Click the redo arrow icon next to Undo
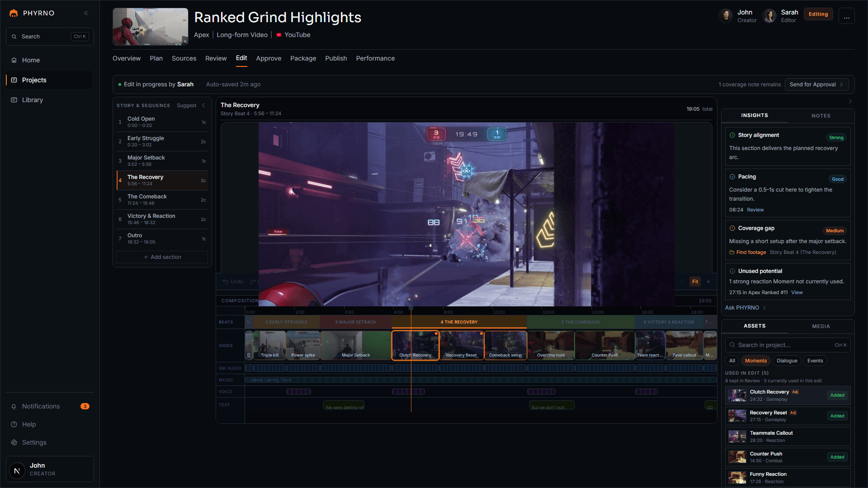868x488 pixels. point(253,282)
